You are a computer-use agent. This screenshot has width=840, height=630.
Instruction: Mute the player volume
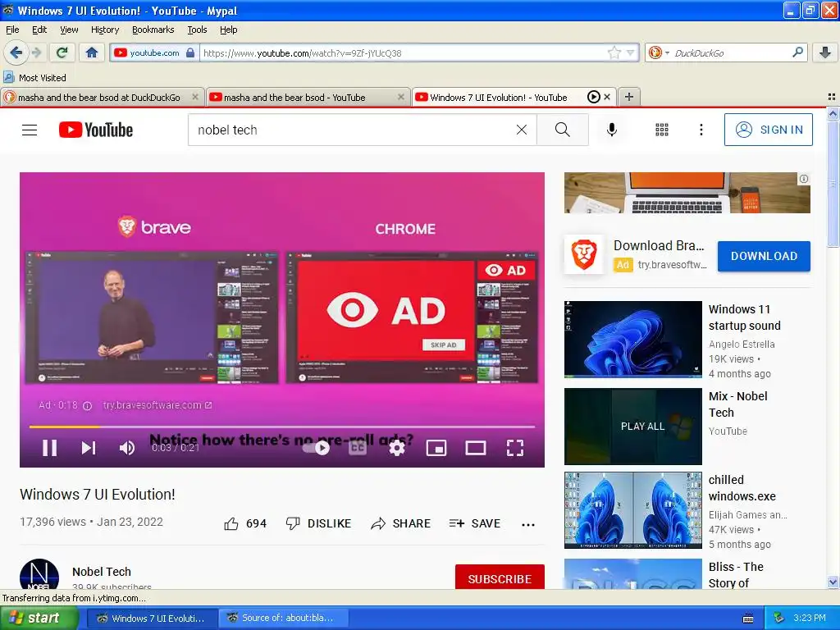(127, 448)
